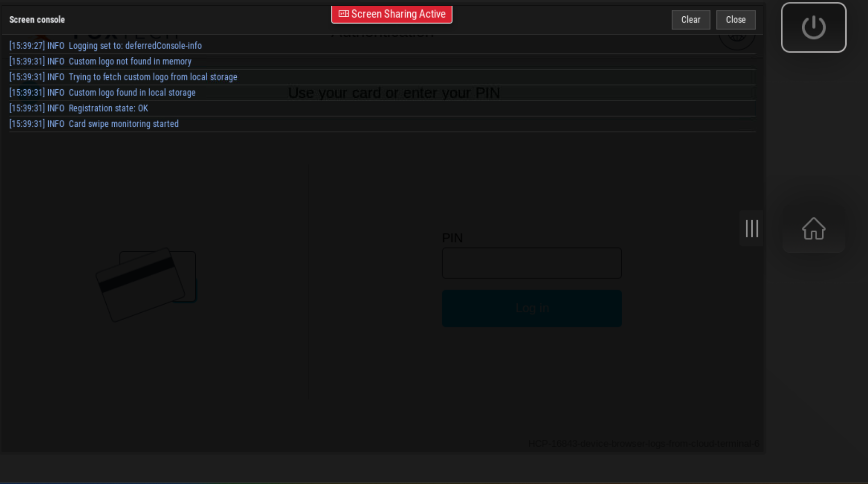Click the globe language icon behind console
Screen dimensions: 868x484
pos(737,37)
